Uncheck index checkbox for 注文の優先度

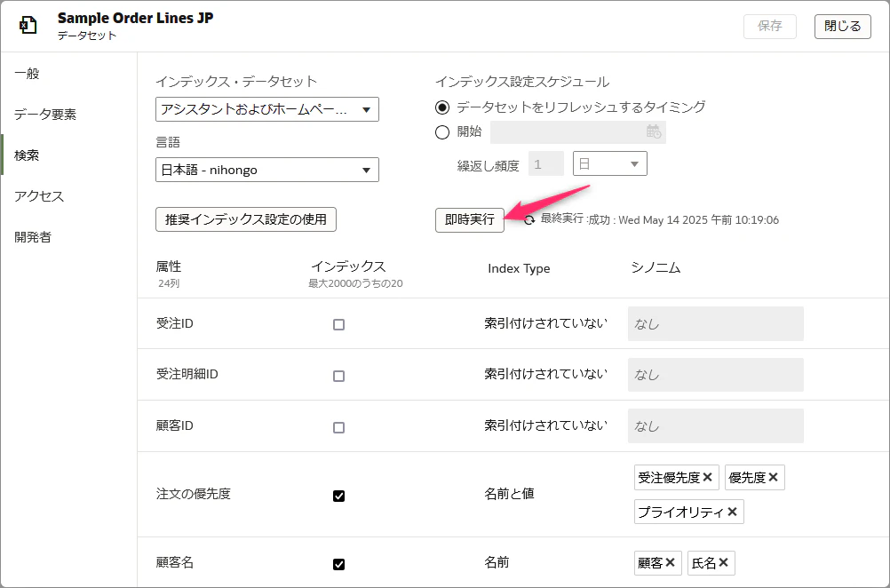tap(339, 496)
